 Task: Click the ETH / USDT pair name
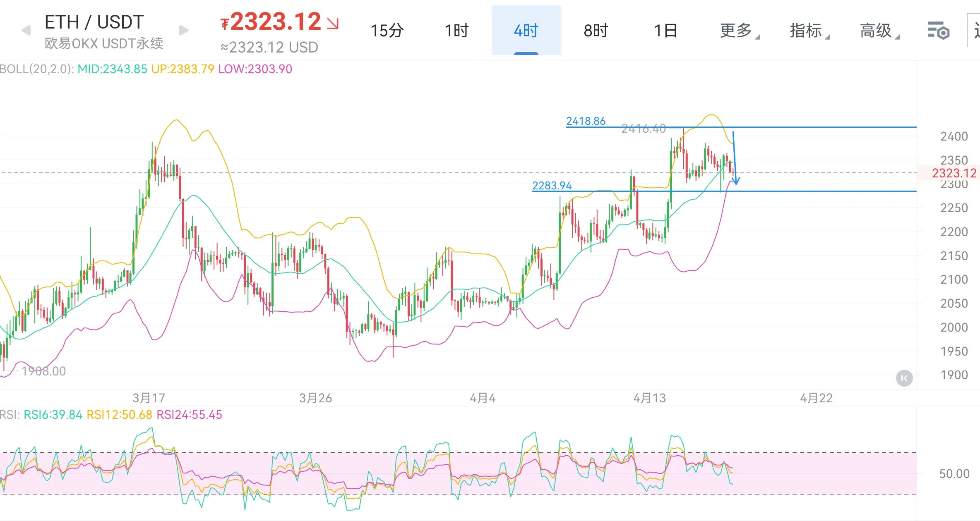(x=94, y=22)
